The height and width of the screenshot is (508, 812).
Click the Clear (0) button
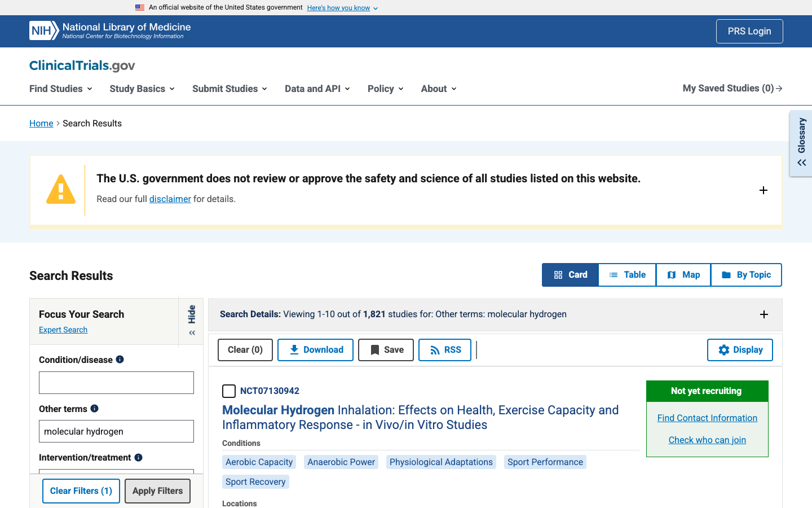point(245,350)
